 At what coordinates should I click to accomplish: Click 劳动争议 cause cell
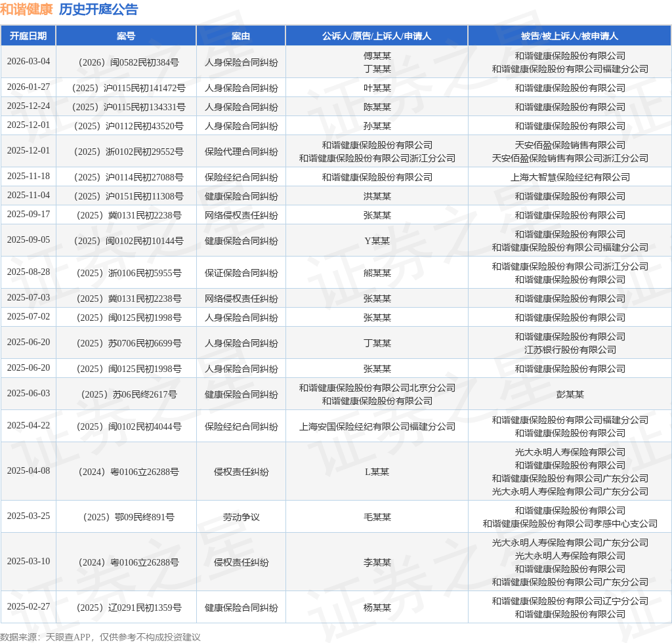coord(241,518)
